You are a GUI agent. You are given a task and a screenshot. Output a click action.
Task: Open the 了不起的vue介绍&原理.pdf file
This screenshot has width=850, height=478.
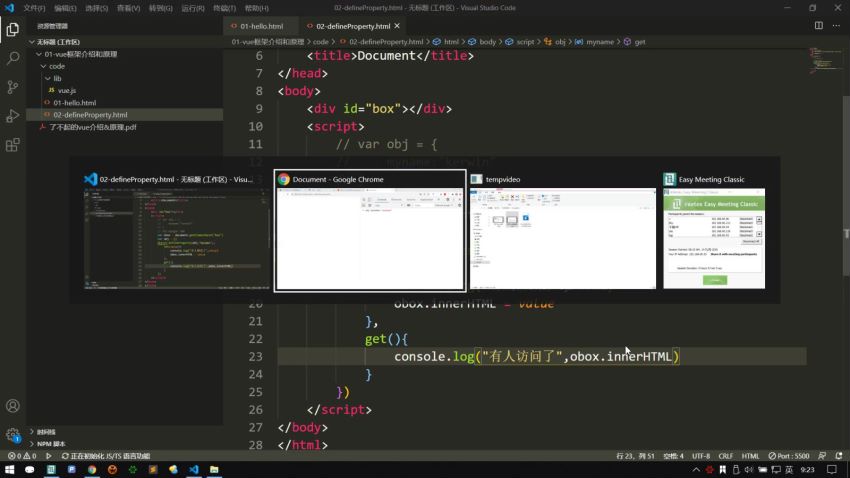coord(125,127)
